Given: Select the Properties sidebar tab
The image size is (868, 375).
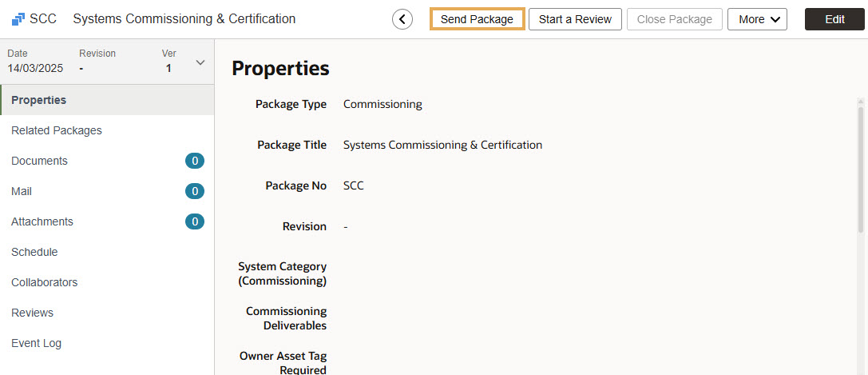Looking at the screenshot, I should tap(38, 100).
